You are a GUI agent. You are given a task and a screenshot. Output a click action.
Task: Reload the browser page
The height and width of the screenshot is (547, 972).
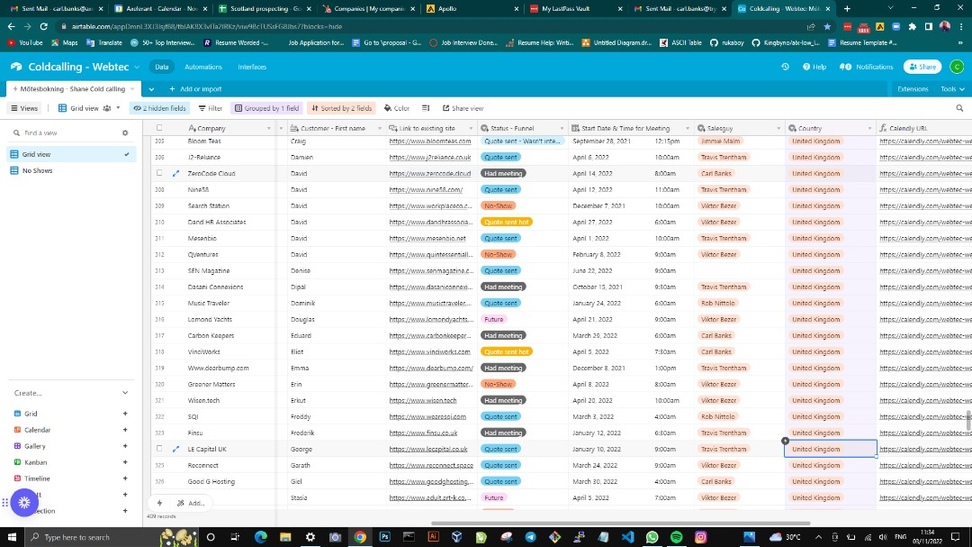coord(43,27)
